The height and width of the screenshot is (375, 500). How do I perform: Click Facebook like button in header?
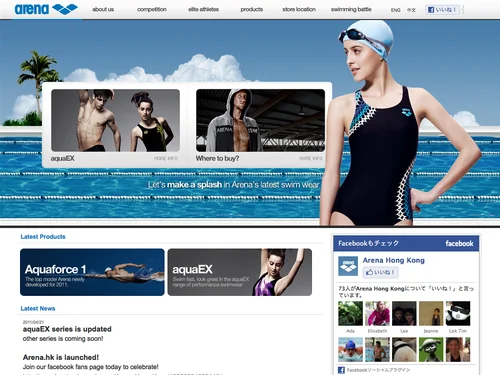tap(442, 10)
